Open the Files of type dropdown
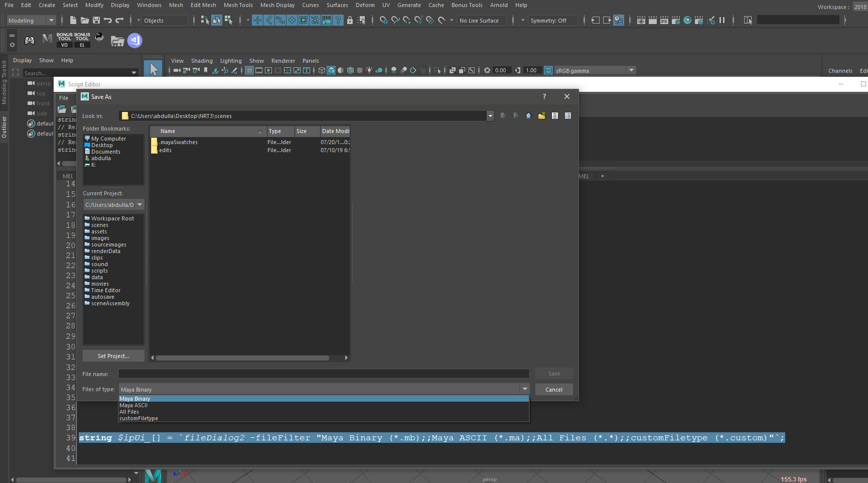 point(525,389)
